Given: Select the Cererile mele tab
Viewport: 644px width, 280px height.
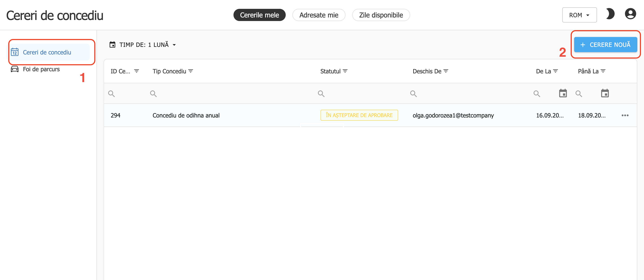Looking at the screenshot, I should pyautogui.click(x=259, y=15).
